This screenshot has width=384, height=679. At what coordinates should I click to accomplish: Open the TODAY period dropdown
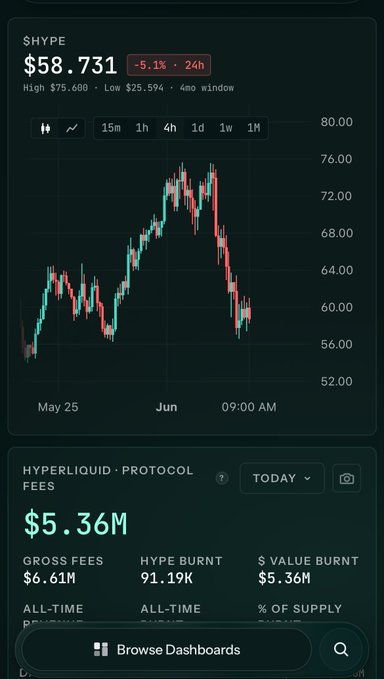click(282, 478)
